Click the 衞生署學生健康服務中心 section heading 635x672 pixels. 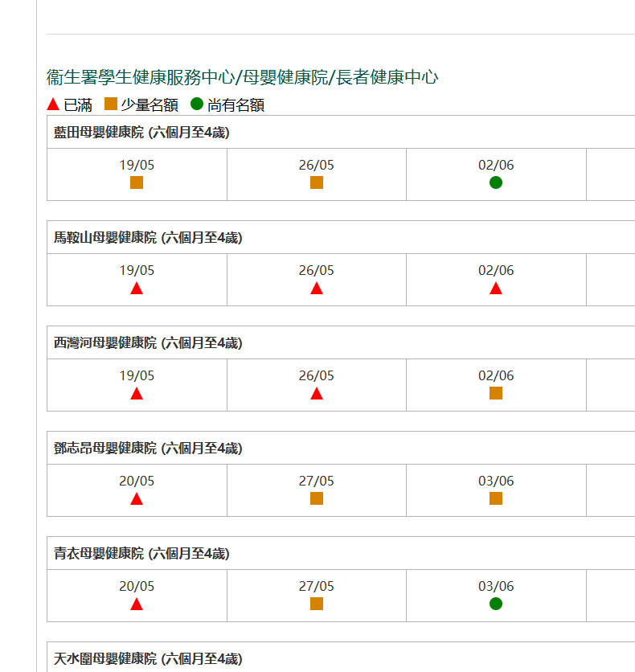(242, 78)
